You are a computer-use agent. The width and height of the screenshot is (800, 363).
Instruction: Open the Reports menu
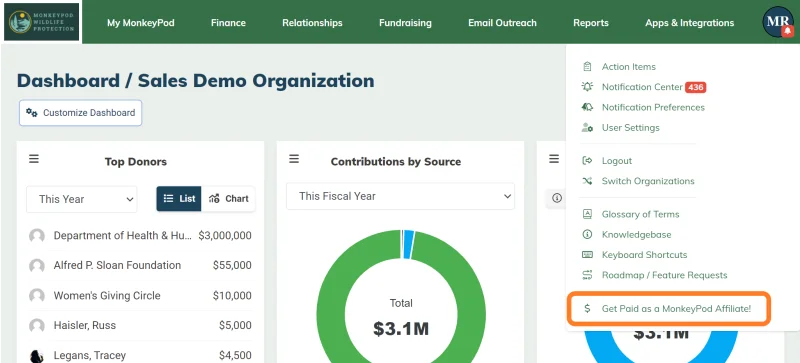[591, 23]
